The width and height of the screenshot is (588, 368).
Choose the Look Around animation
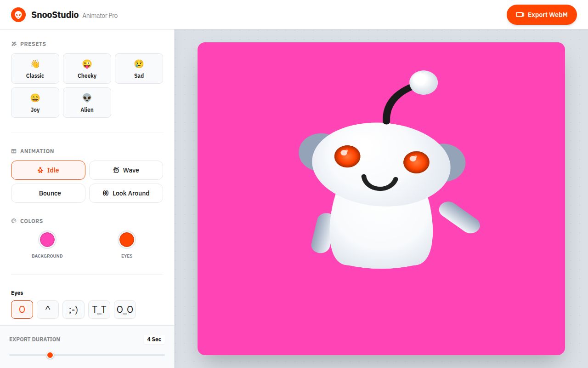(126, 193)
